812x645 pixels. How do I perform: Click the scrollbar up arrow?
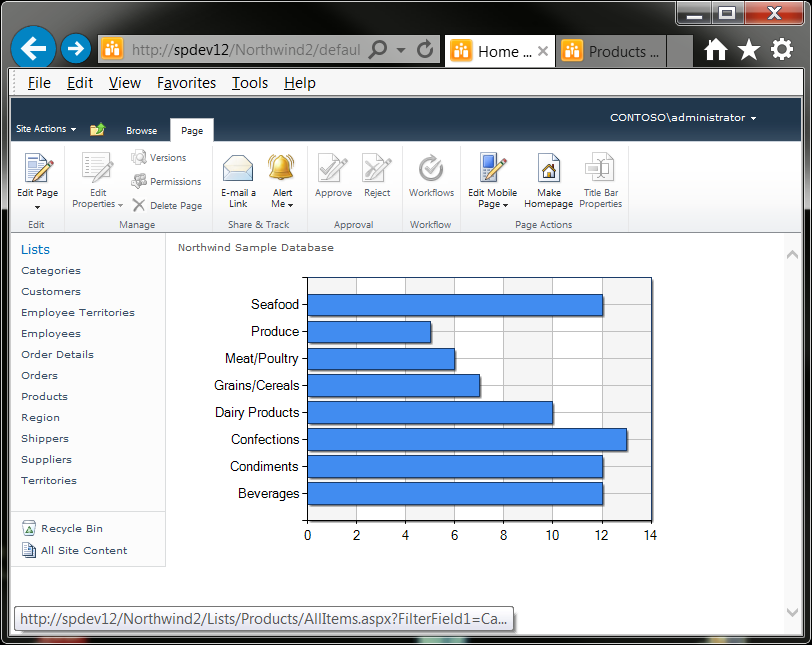[792, 254]
